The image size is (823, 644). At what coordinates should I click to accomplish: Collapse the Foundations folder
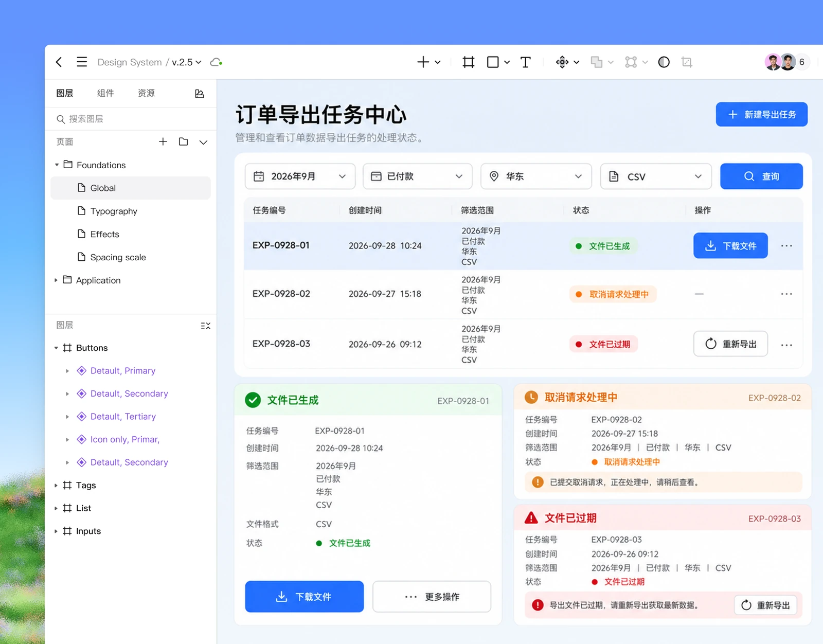[57, 165]
